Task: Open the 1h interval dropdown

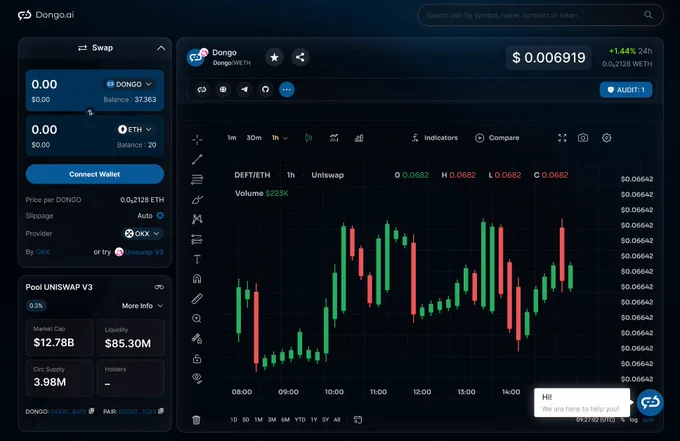Action: pyautogui.click(x=280, y=138)
